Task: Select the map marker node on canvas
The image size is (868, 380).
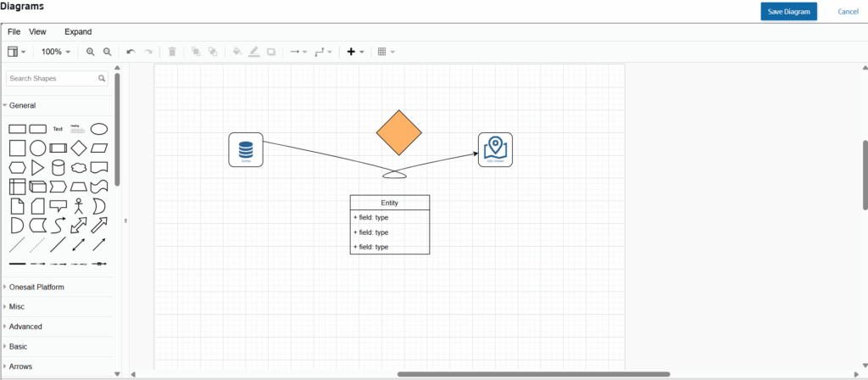Action: (x=495, y=149)
